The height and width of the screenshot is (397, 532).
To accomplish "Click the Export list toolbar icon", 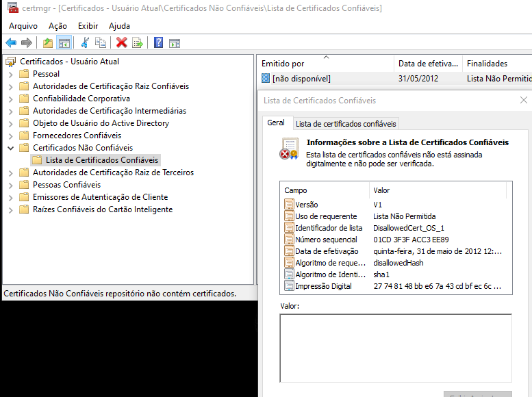I will [138, 43].
